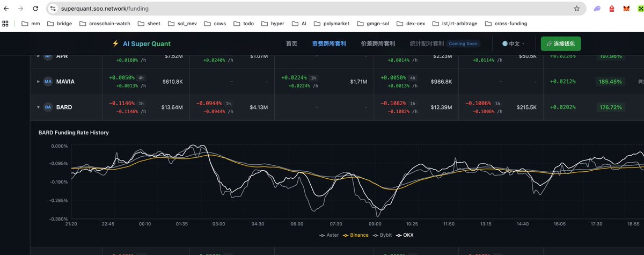Go to the 首页 home tab
This screenshot has width=644, height=255.
pyautogui.click(x=291, y=44)
